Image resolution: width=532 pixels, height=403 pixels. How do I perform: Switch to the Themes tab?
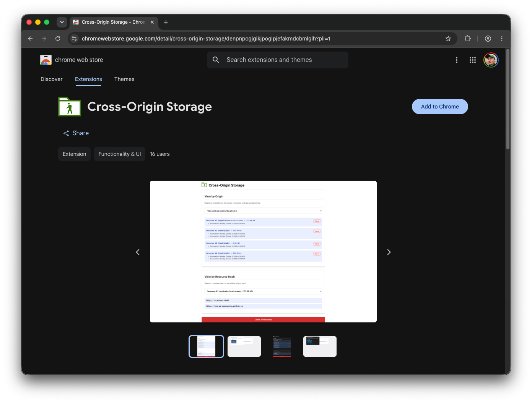click(x=124, y=79)
